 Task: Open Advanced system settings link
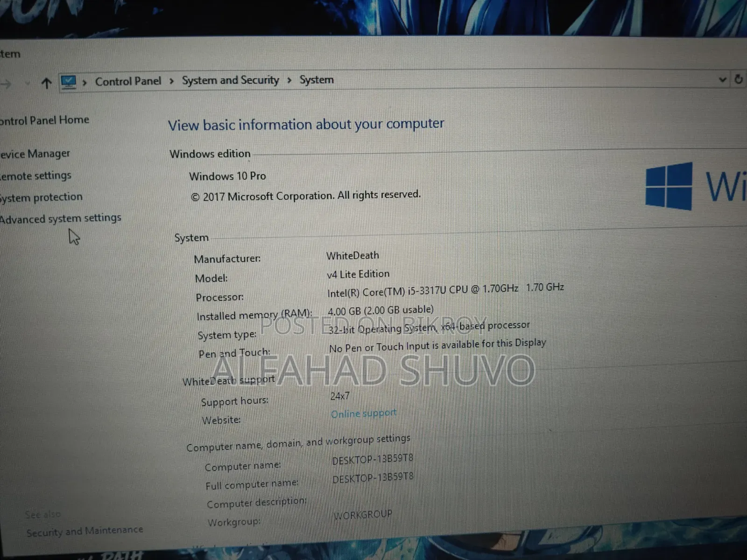point(60,218)
